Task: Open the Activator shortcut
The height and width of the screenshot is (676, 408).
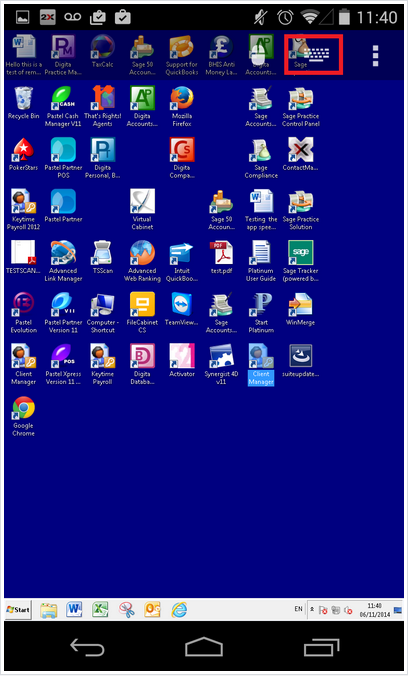Action: click(x=182, y=361)
